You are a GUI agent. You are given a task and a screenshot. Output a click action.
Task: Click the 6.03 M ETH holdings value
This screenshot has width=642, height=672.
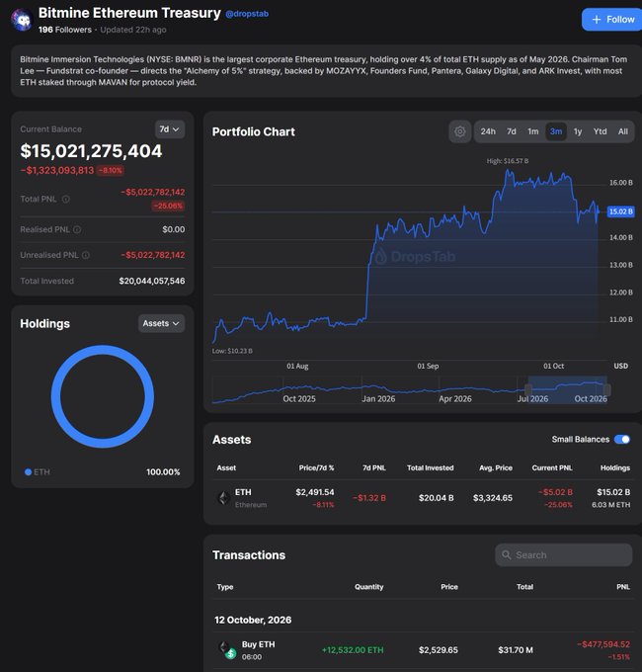(610, 505)
